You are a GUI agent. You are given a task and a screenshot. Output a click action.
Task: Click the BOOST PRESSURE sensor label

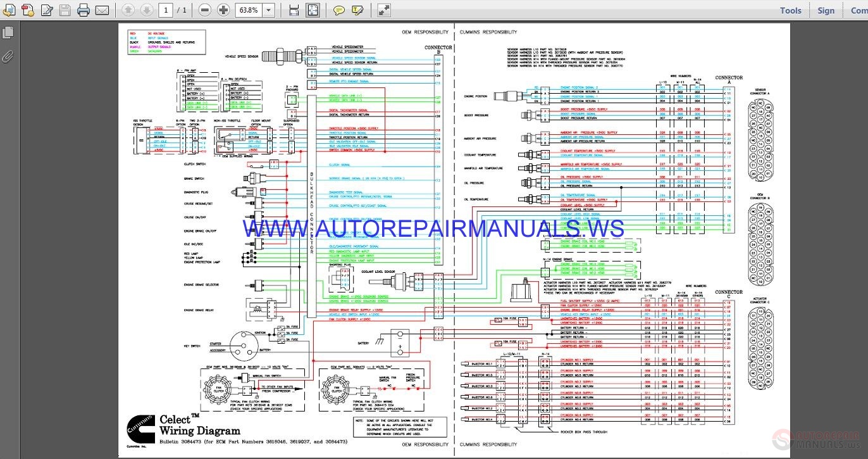tap(475, 116)
